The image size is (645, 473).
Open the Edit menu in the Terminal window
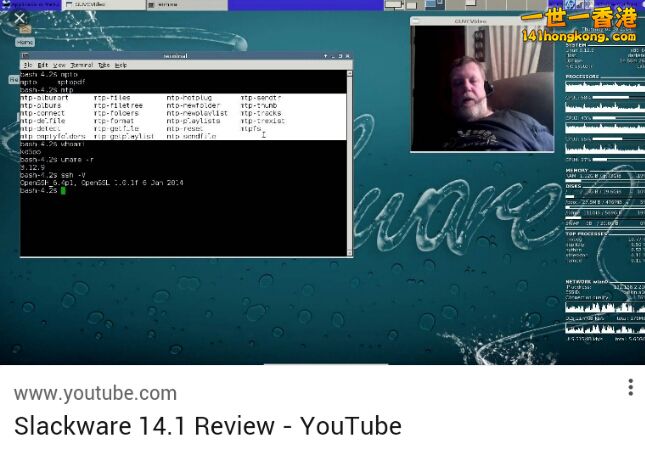[42, 65]
